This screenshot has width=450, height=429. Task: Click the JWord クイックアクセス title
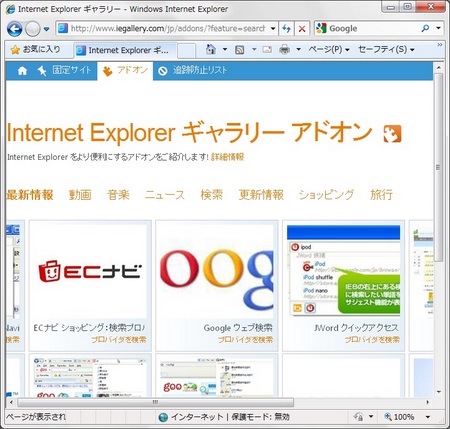[356, 328]
